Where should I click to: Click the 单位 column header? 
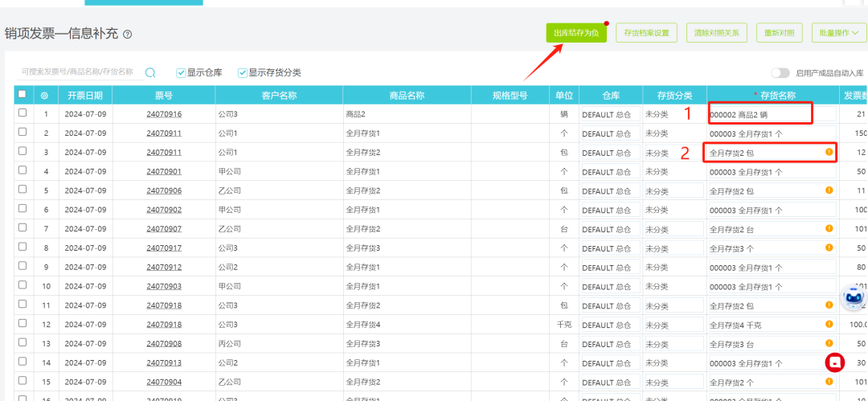pos(564,96)
